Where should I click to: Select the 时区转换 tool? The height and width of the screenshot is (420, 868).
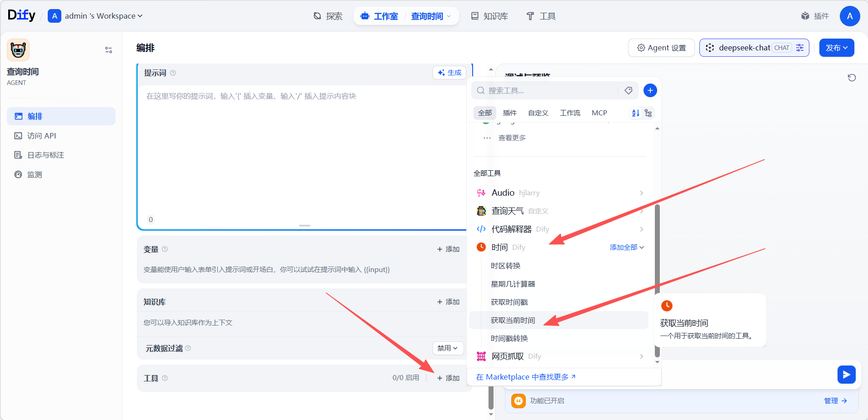point(506,266)
